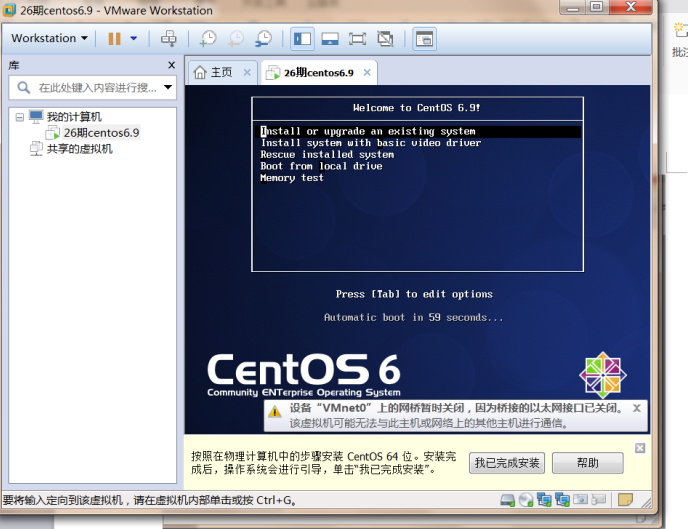Switch to Unity mode
688x529 pixels.
[x=385, y=39]
